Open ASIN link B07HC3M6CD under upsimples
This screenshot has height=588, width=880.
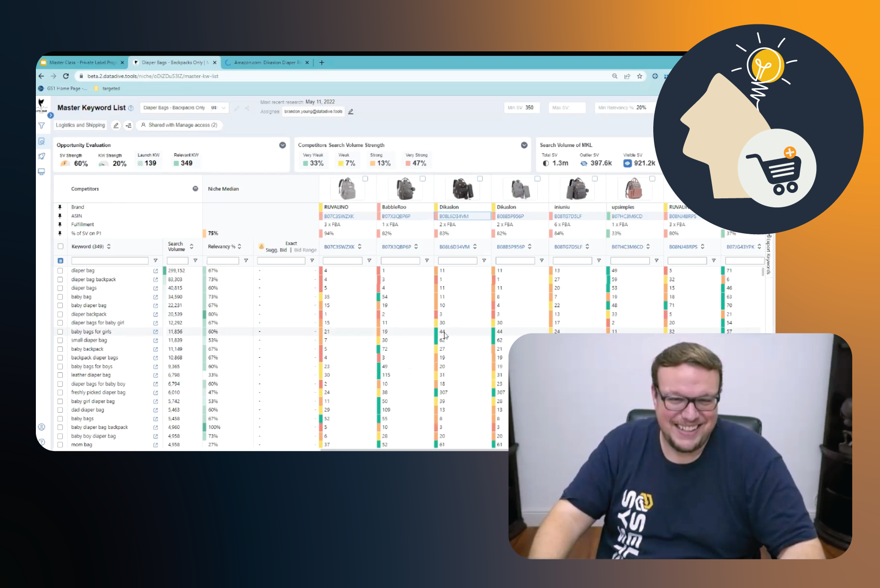coord(627,217)
